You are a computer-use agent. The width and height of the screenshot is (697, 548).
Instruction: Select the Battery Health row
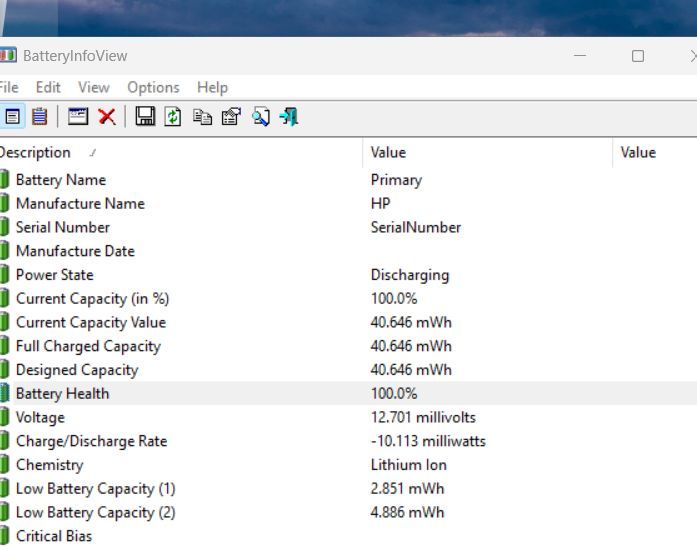[62, 393]
